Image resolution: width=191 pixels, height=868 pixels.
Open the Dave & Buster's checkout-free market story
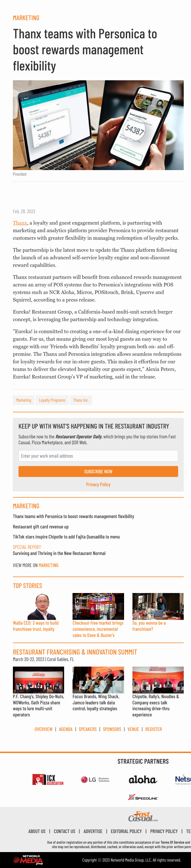click(98, 629)
